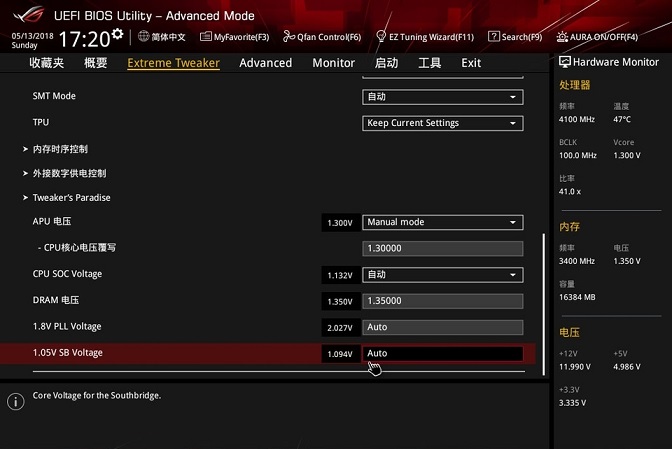
Task: Open Search(F9) help icon
Action: (494, 37)
